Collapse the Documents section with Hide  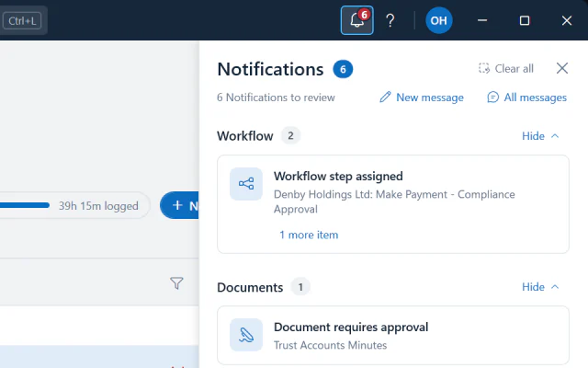(540, 287)
